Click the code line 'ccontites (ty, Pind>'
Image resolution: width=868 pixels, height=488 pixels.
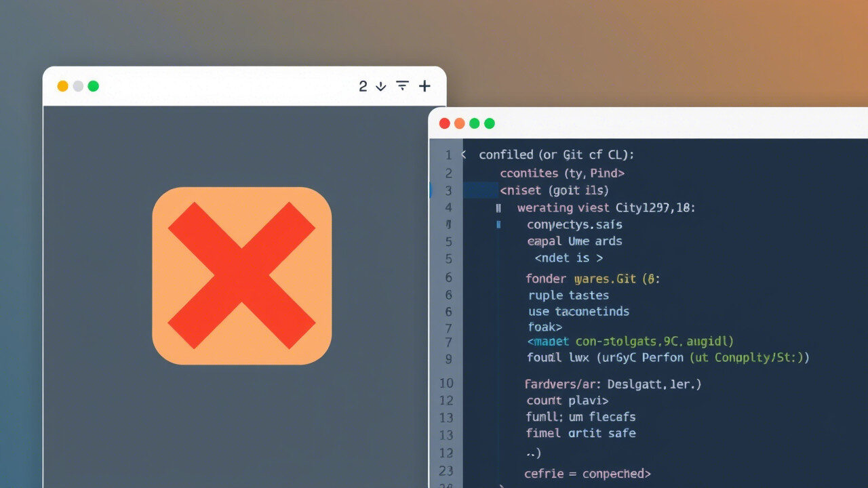(562, 173)
